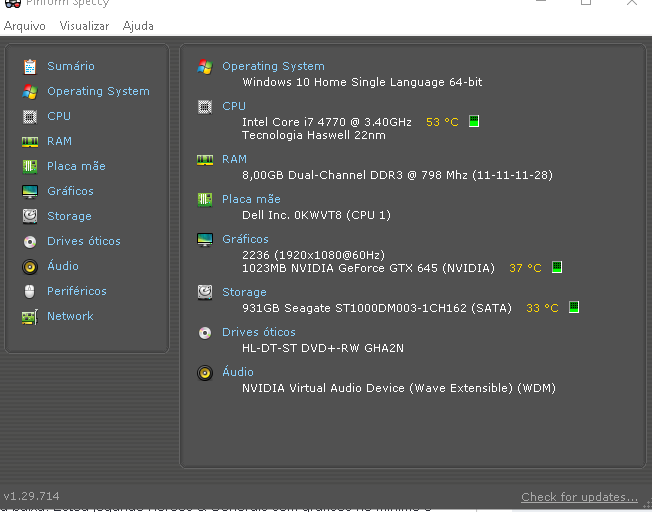Screen dimensions: 652x512
Task: Click the green temperature indicator next to storage 33 °C
Action: pyautogui.click(x=574, y=307)
